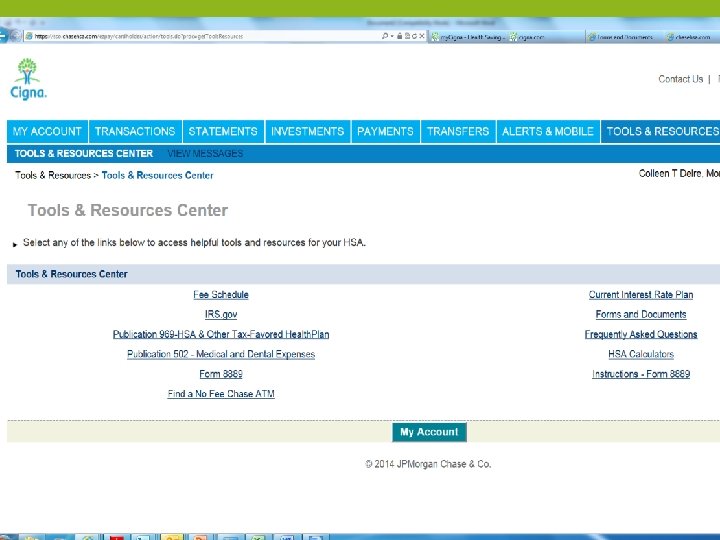Screen dimensions: 720x540
Task: Open Find a No Fee Chase ATM link
Action: (x=221, y=394)
